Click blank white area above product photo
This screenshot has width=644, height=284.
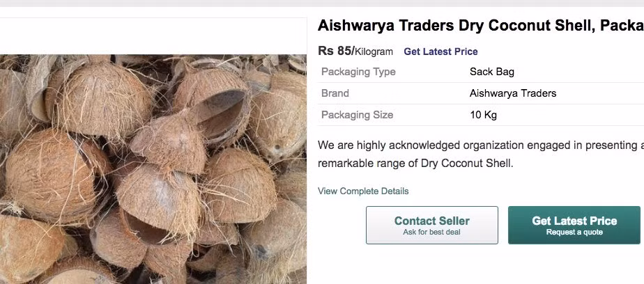tap(153, 36)
